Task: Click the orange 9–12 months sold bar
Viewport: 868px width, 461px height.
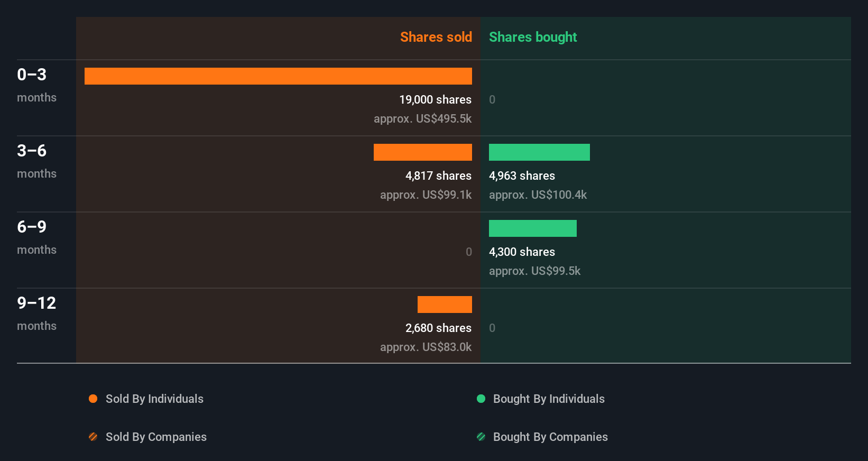Action: (x=445, y=305)
